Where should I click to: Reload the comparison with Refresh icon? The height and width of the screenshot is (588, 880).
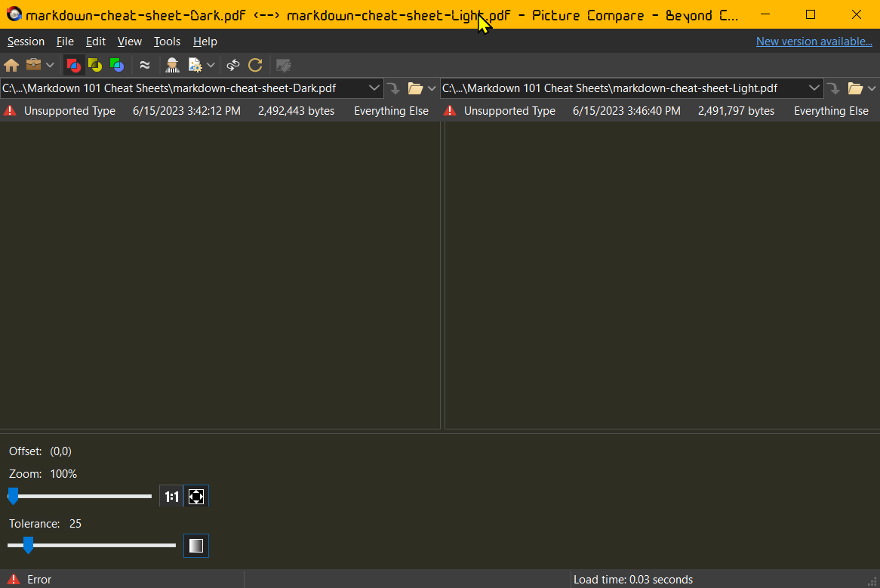255,65
